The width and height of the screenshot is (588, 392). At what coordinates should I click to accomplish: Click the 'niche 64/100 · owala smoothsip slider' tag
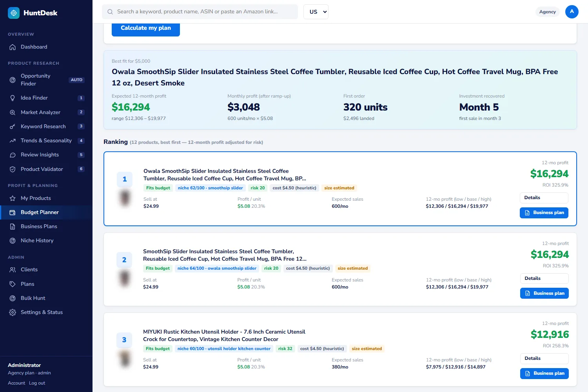[x=217, y=269]
